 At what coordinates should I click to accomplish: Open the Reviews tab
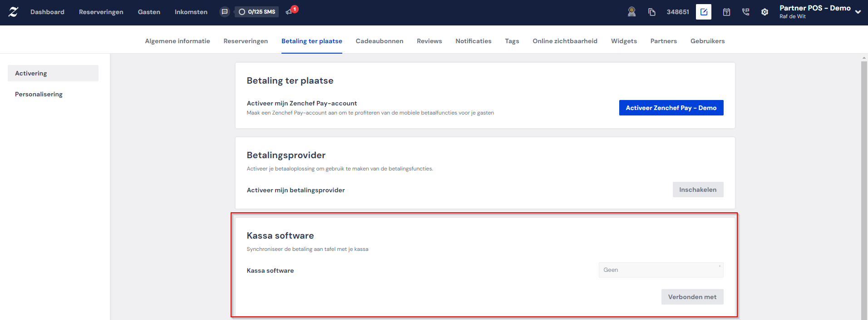(429, 41)
